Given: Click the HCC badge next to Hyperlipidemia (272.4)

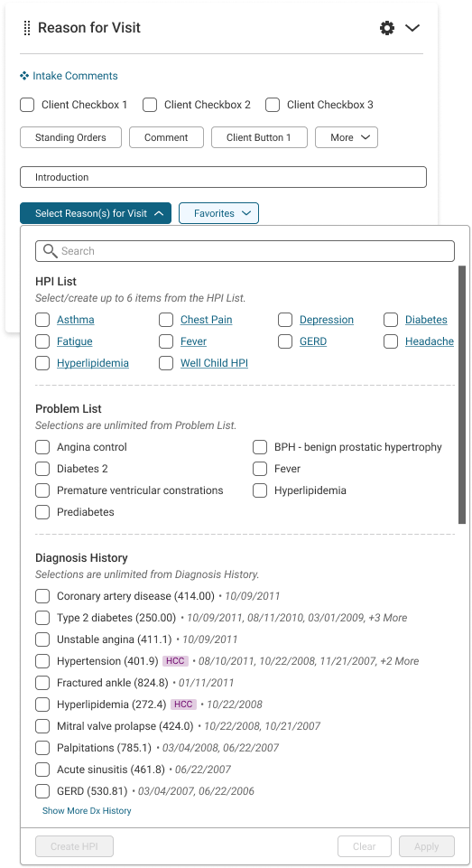Looking at the screenshot, I should coord(183,705).
